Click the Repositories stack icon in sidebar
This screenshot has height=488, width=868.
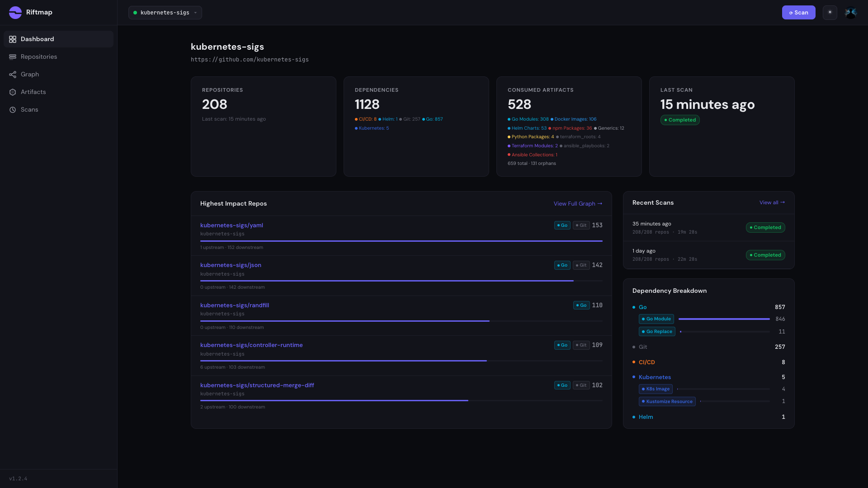(x=13, y=57)
